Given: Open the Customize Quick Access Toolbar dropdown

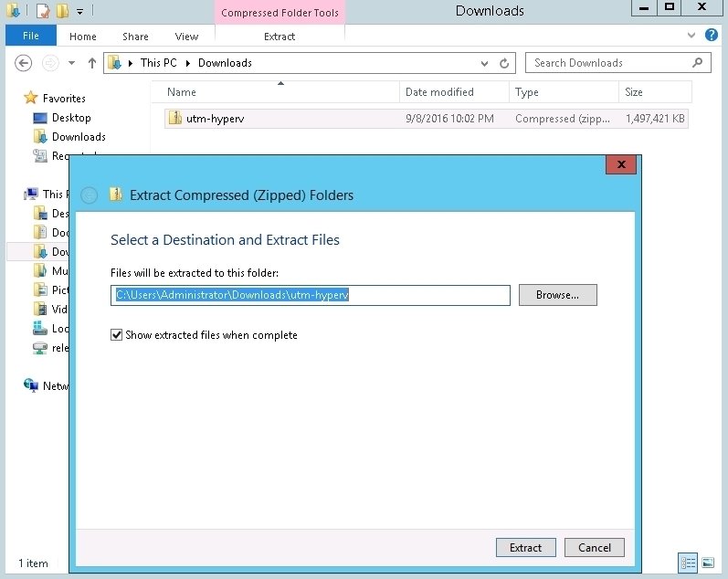Looking at the screenshot, I should tap(79, 11).
